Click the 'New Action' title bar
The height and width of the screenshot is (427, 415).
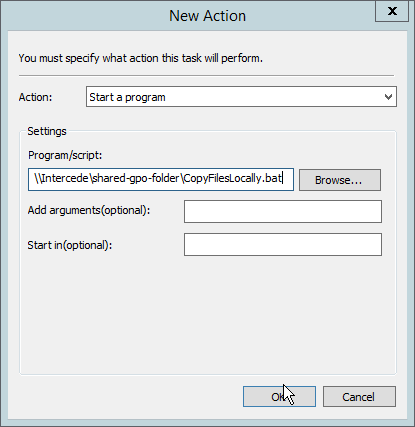coord(207,16)
